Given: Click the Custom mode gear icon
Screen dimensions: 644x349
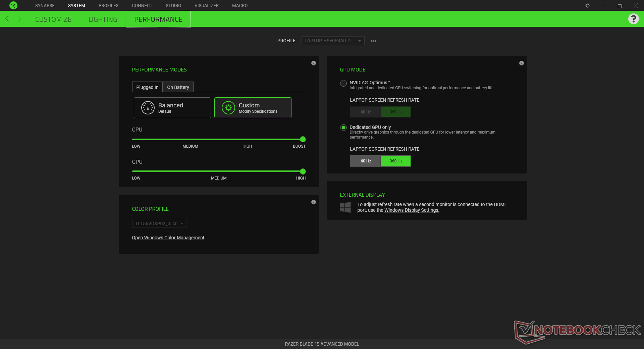Looking at the screenshot, I should tap(228, 108).
